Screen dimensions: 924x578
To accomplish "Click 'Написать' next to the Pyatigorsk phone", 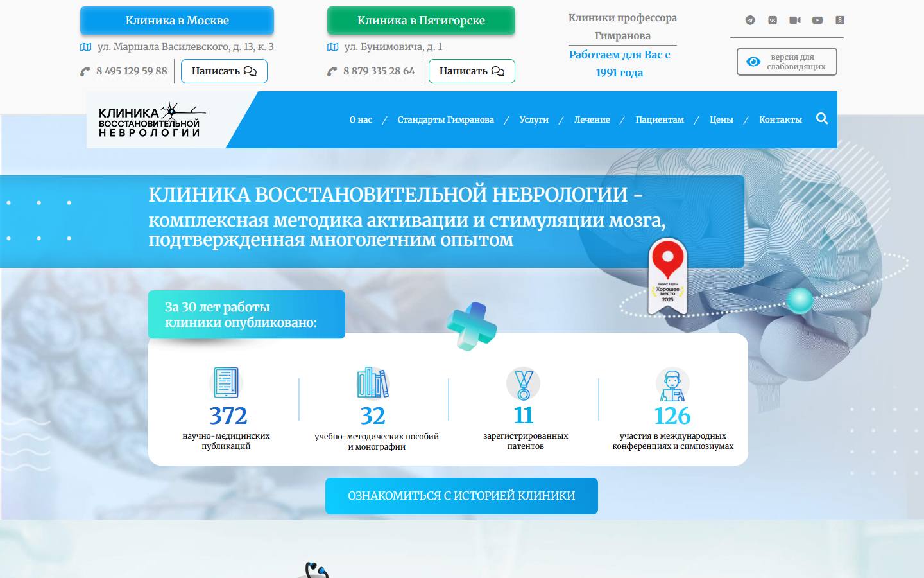I will click(472, 71).
